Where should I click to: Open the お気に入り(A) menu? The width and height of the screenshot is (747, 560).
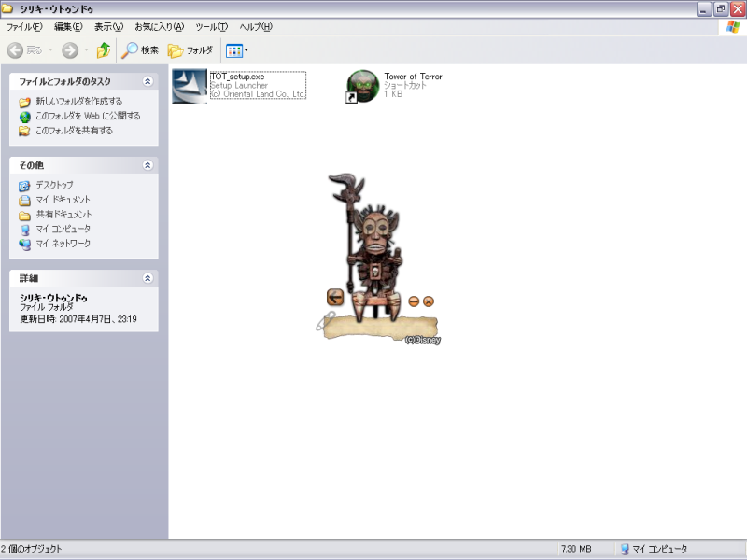point(159,27)
